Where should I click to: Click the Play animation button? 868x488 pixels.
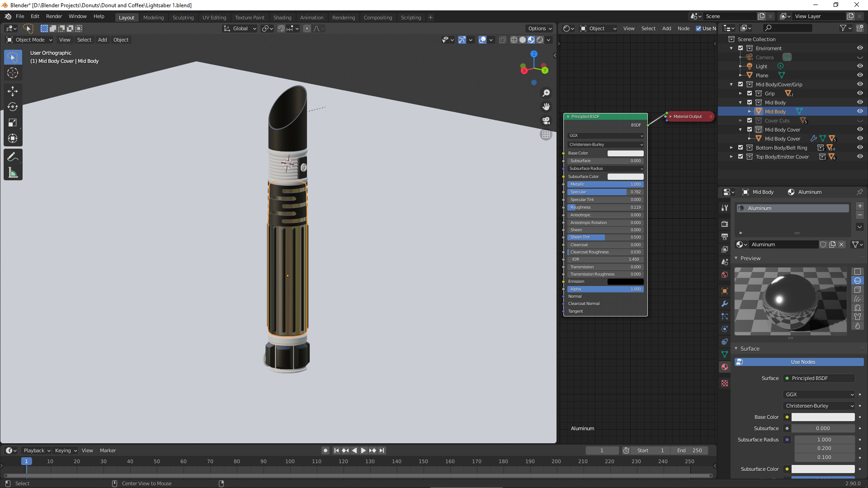coord(363,450)
